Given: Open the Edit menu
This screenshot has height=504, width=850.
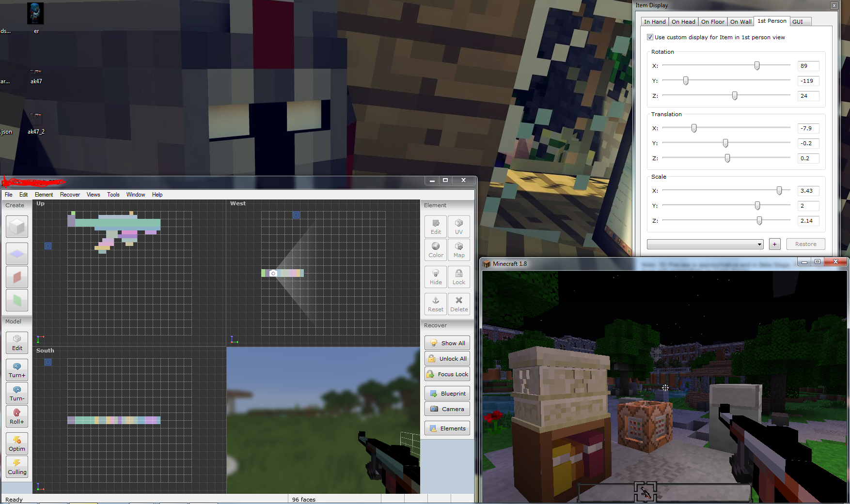Looking at the screenshot, I should [23, 195].
